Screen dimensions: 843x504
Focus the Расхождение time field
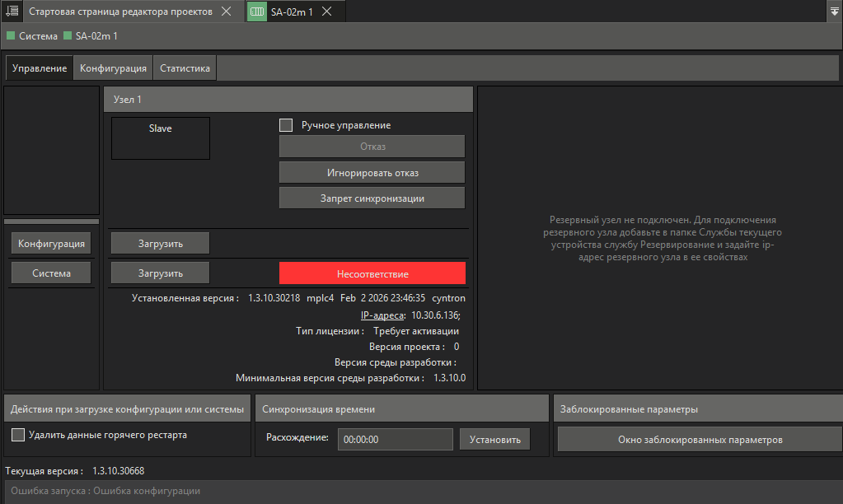pos(396,440)
